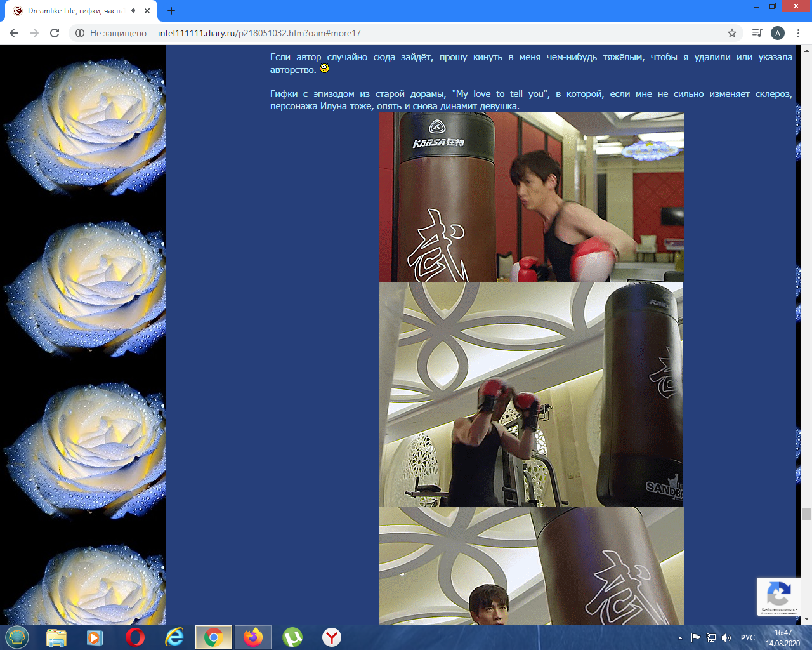
Task: Launch Internet Explorer from taskbar
Action: click(x=174, y=637)
